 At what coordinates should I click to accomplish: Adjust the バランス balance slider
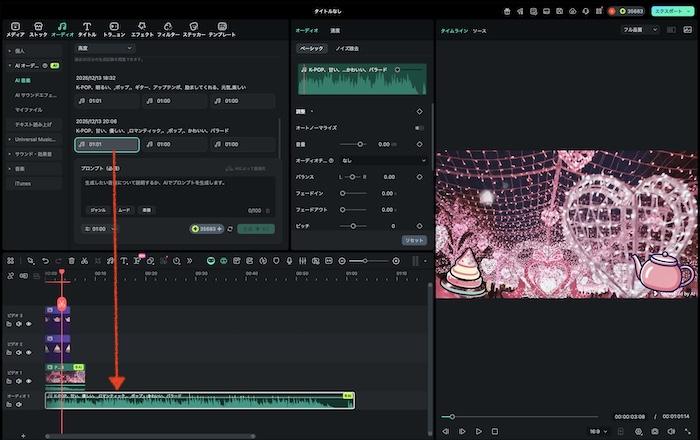[x=352, y=177]
